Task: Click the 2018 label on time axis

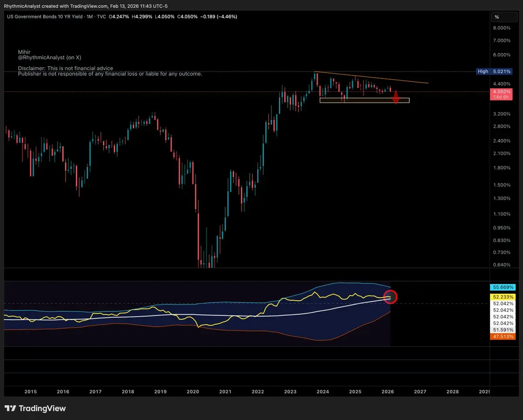Action: (128, 392)
